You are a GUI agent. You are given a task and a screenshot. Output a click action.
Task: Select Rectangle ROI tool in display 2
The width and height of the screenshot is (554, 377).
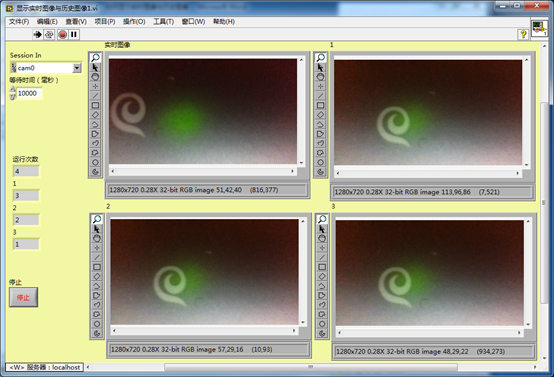[97, 267]
